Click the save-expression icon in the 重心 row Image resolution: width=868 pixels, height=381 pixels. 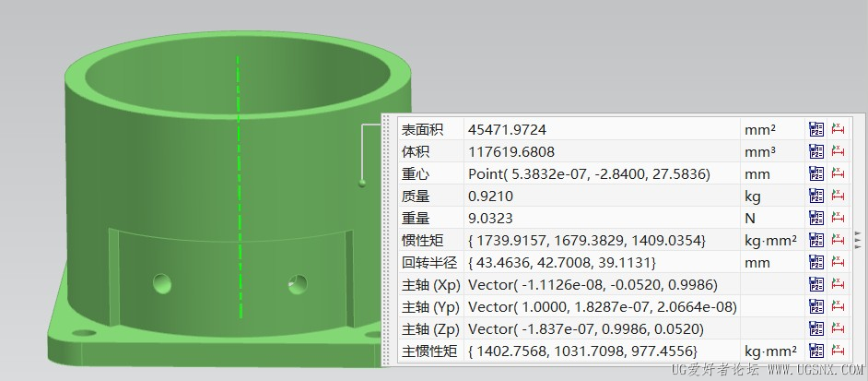click(816, 174)
